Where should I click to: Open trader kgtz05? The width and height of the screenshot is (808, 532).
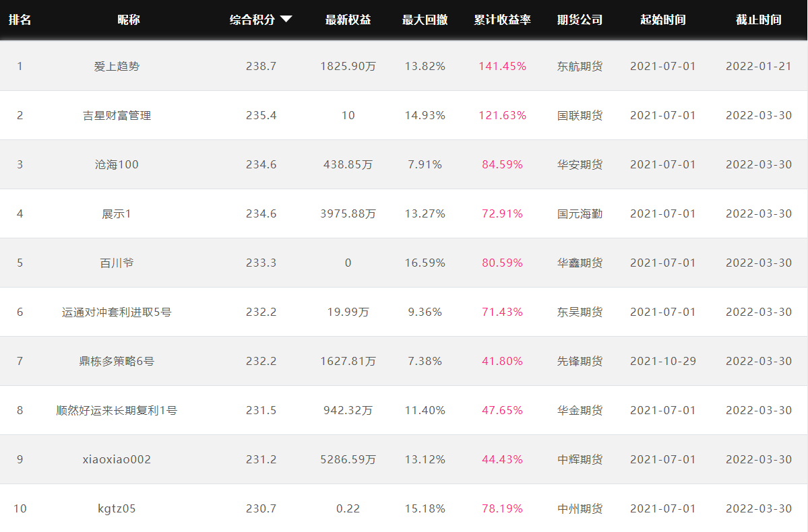117,509
